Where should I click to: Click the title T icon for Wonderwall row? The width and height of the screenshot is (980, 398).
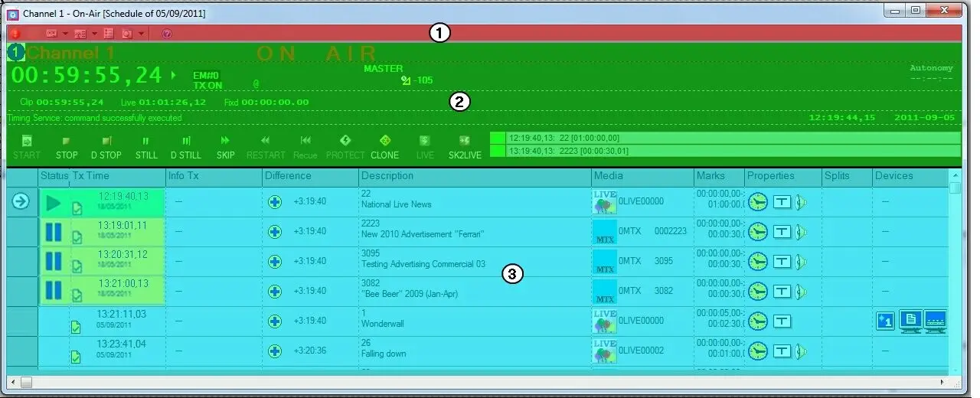(782, 321)
